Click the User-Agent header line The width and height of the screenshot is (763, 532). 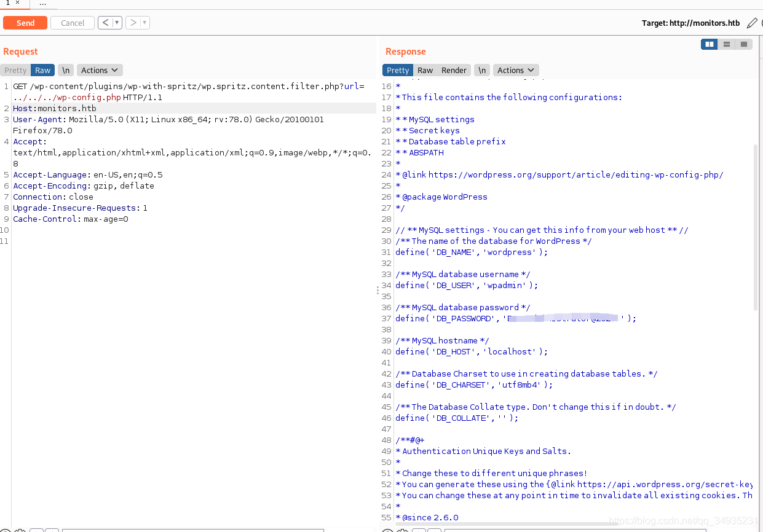coord(168,120)
